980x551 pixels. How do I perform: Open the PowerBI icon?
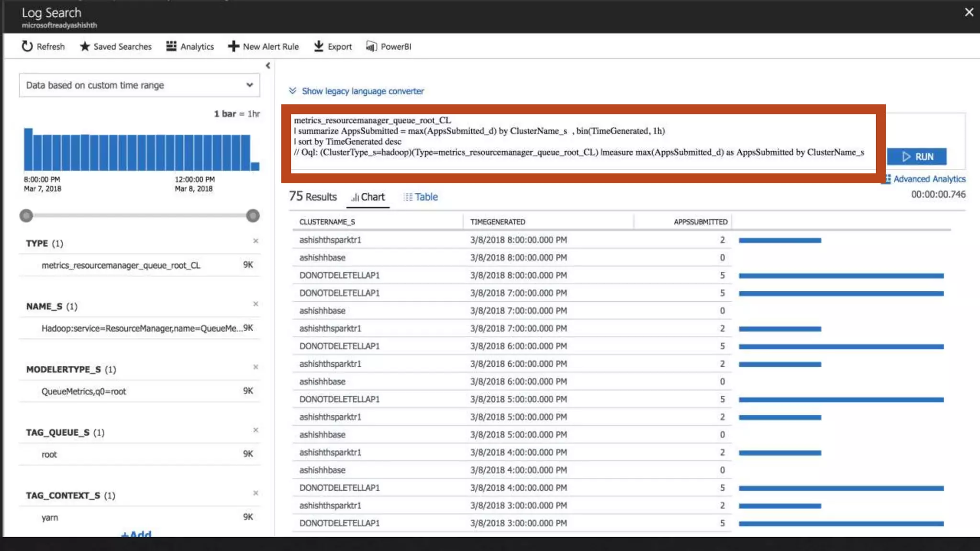371,46
